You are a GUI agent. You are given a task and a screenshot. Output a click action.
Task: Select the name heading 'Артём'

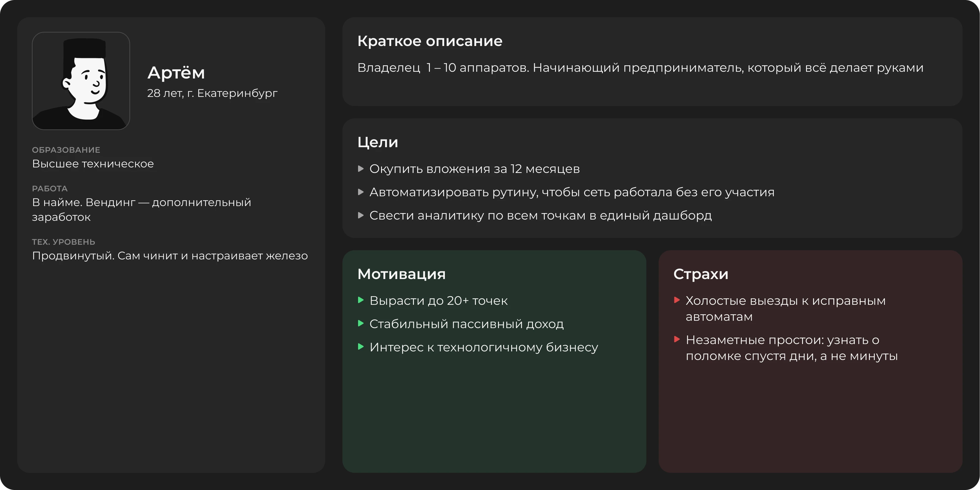coord(176,73)
